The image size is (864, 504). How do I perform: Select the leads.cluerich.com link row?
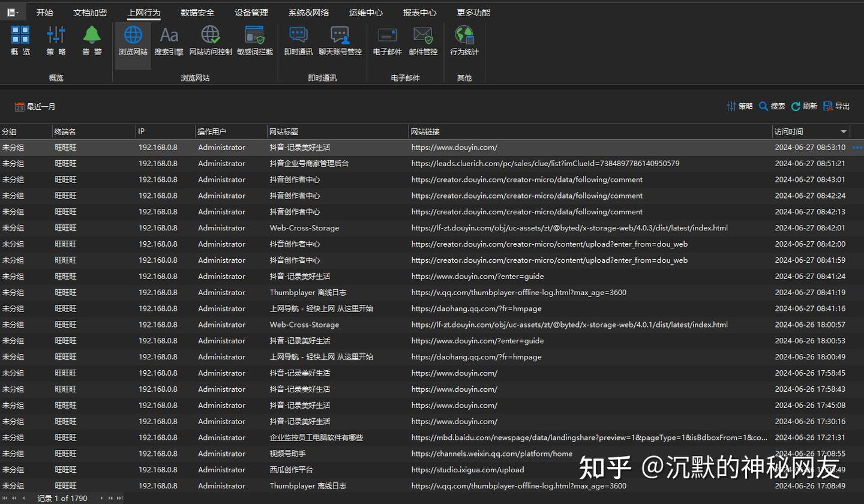[x=432, y=164]
